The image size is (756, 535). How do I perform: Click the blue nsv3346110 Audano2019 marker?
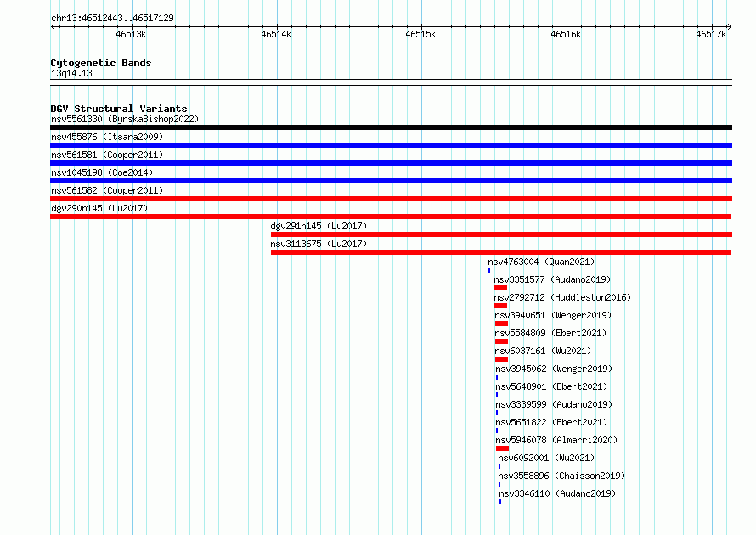[500, 502]
